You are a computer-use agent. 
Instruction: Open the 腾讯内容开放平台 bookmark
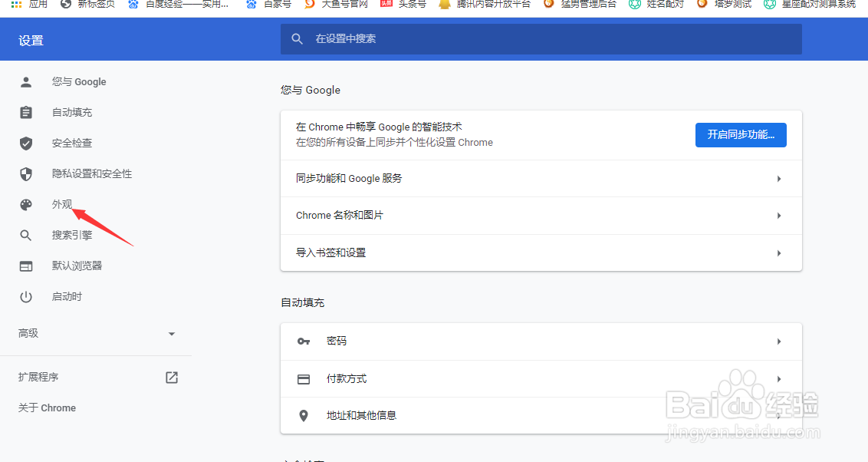(485, 4)
